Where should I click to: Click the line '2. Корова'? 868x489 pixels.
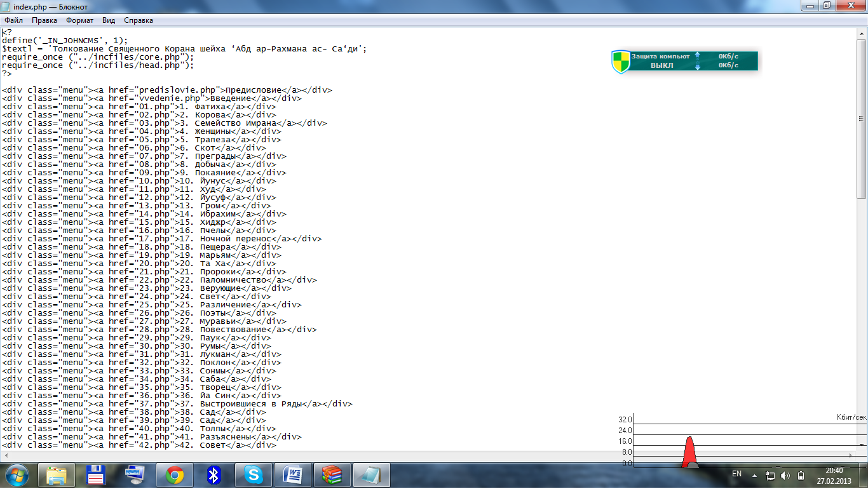pyautogui.click(x=139, y=115)
